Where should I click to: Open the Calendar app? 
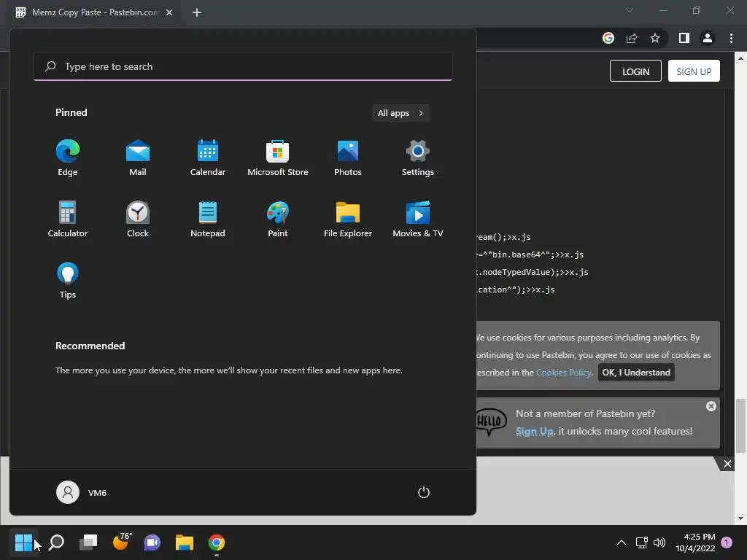click(x=208, y=158)
